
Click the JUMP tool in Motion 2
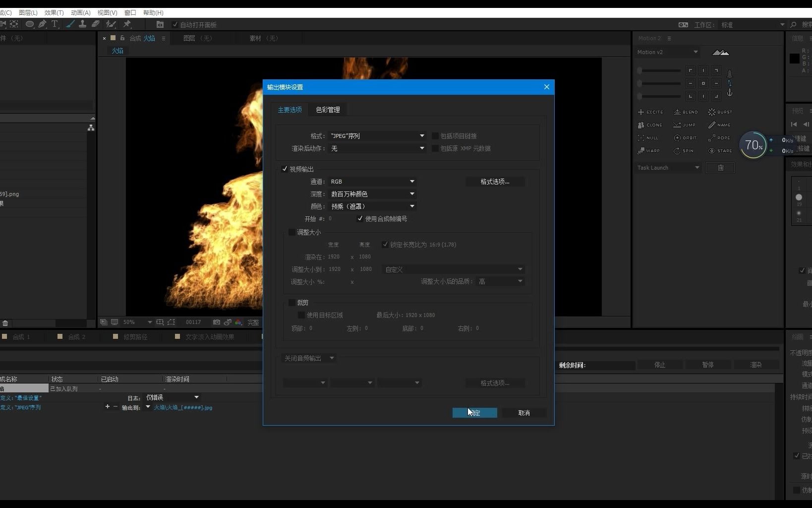(685, 125)
